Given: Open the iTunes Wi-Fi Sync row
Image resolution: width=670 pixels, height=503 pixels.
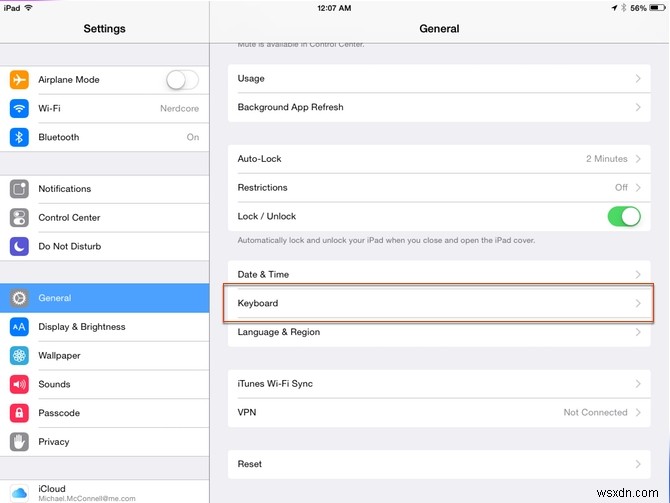Looking at the screenshot, I should [x=439, y=384].
